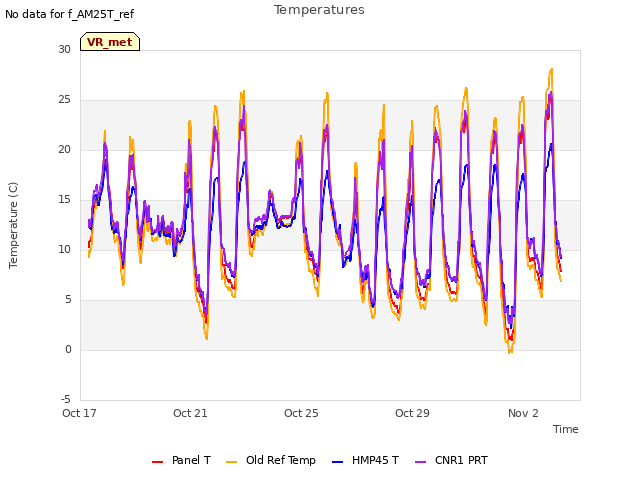Screen dimensions: 640x480
Task: Click the 30 y-axis tick label
Action: [x=64, y=49]
